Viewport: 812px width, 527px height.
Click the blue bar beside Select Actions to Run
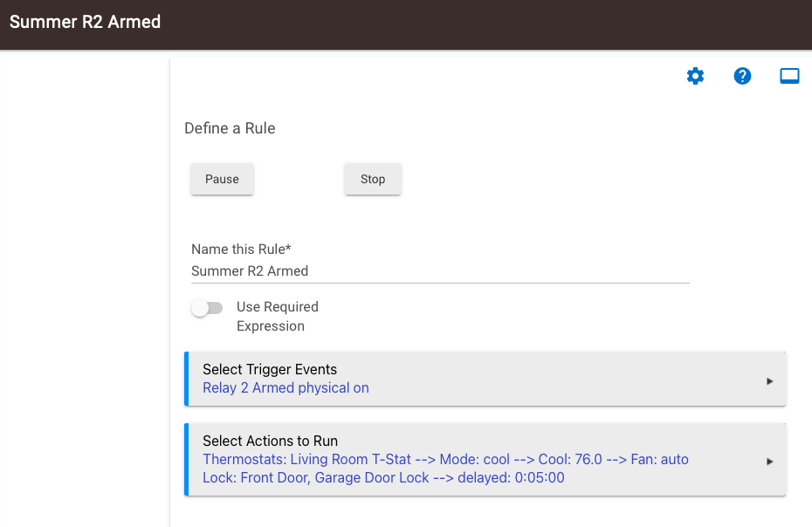[187, 460]
